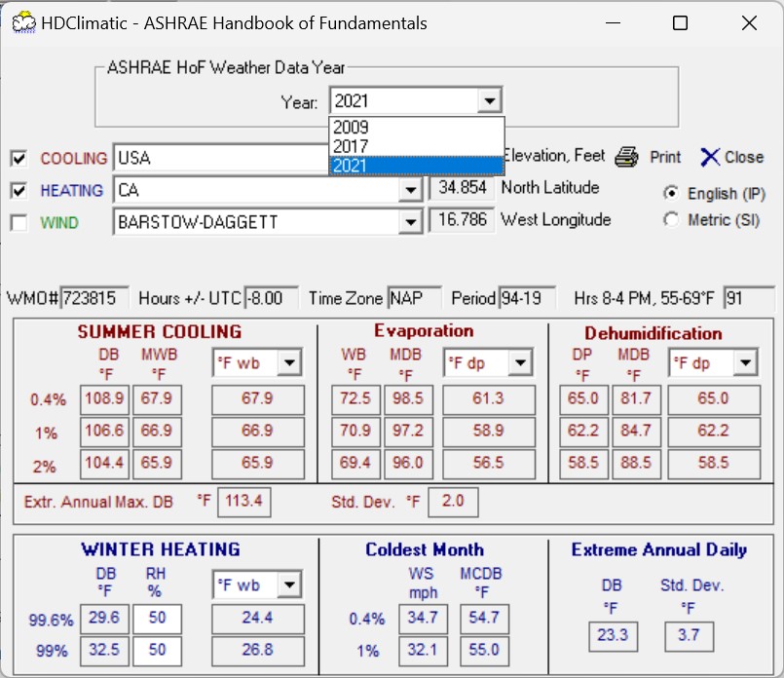
Task: Collapse the Year dropdown via its arrow
Action: tap(489, 101)
